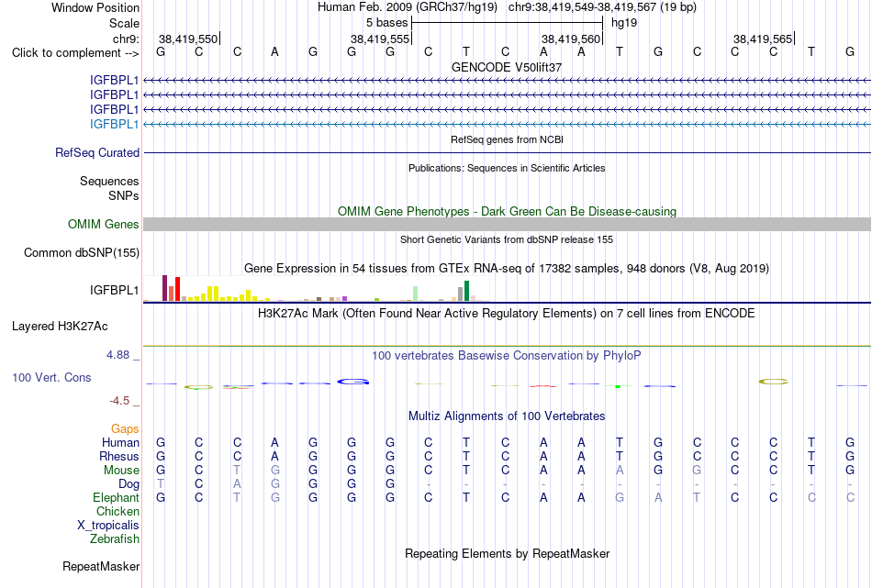Open the H3K27Ac Mark track title
This screenshot has width=872, height=588.
(507, 314)
